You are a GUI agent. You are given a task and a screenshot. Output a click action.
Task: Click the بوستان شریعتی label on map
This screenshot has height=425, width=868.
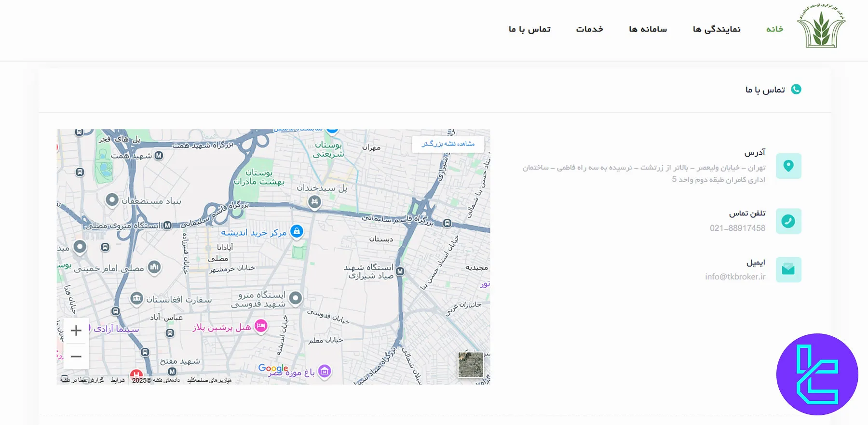click(328, 149)
